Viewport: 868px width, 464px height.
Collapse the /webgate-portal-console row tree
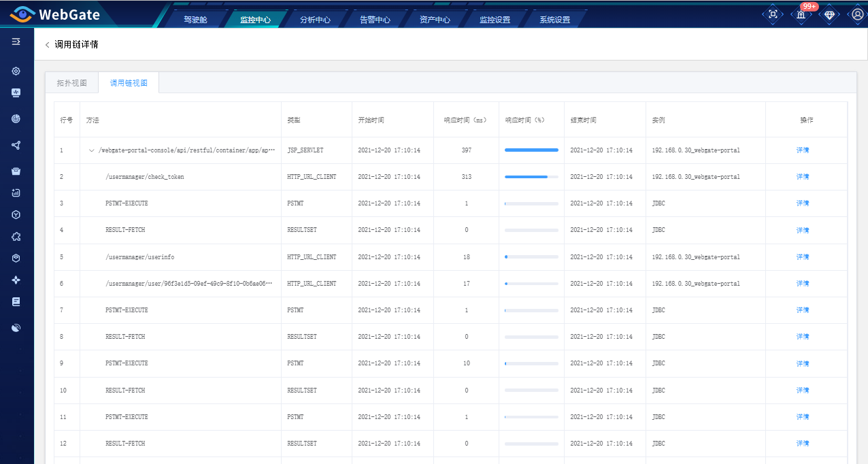tap(92, 150)
